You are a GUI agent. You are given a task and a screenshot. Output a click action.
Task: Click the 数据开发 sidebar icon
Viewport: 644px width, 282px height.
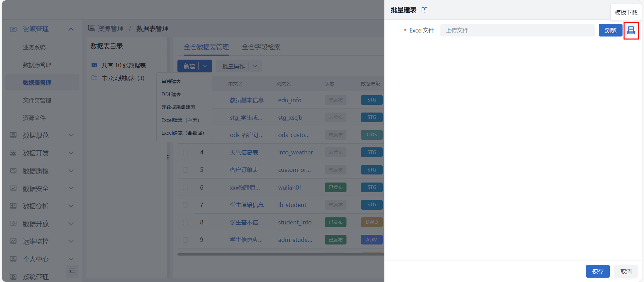[x=13, y=153]
